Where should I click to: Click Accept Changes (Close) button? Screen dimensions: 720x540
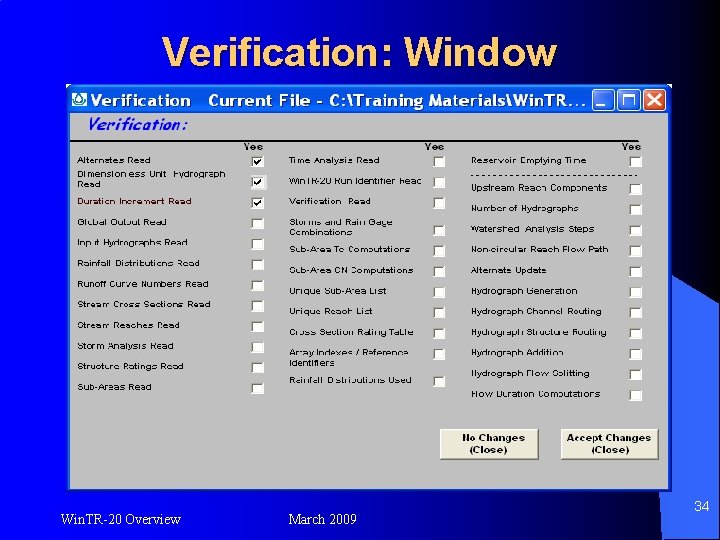(x=609, y=444)
